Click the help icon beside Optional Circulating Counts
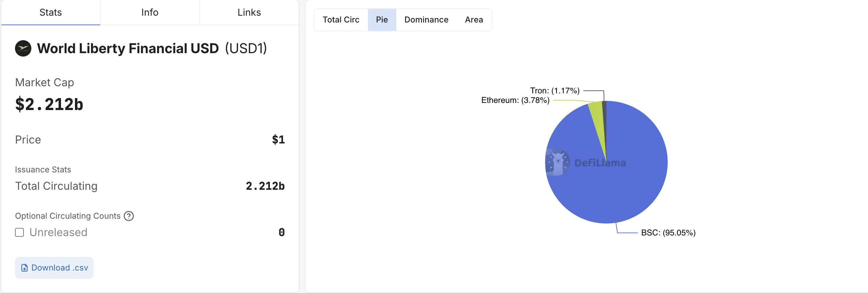Image resolution: width=868 pixels, height=293 pixels. [129, 216]
